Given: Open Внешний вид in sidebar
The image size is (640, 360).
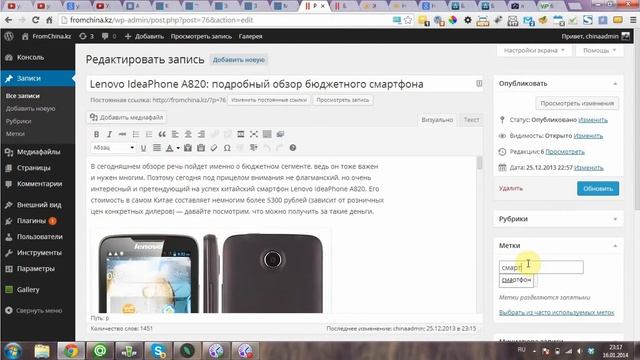Looking at the screenshot, I should point(38,205).
